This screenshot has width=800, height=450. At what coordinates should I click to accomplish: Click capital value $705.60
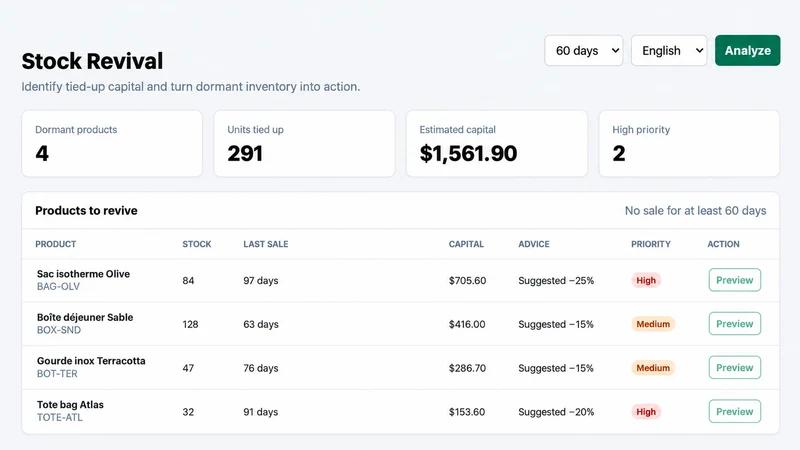[x=467, y=281]
